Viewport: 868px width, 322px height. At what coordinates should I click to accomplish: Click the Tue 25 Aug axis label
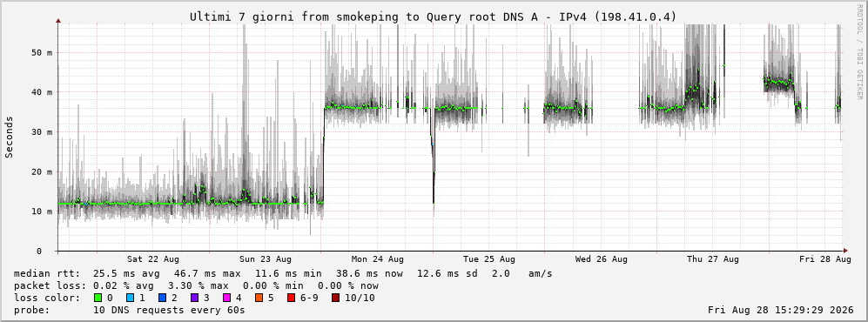(x=489, y=259)
